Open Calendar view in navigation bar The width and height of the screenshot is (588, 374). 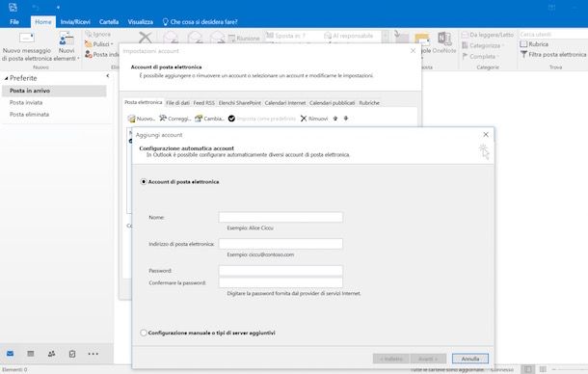coord(31,354)
